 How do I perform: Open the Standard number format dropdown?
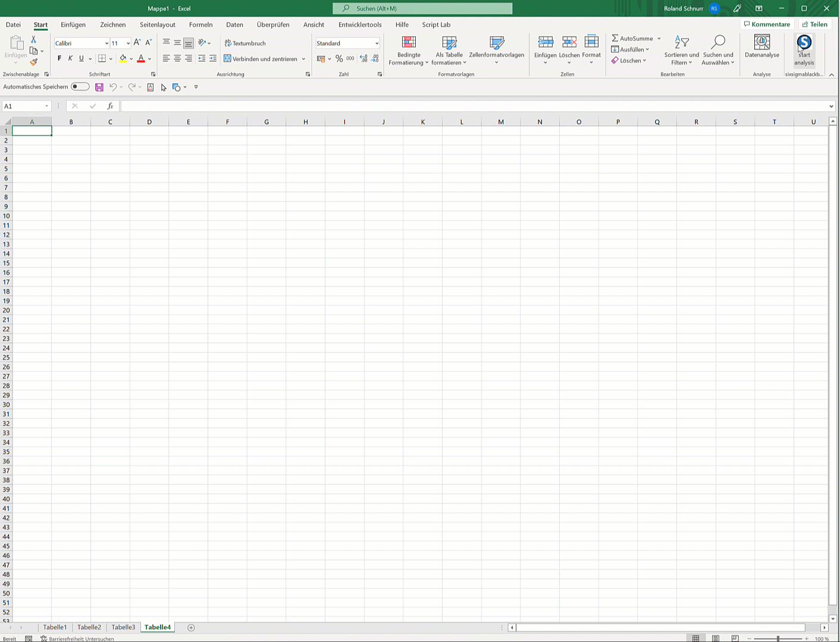click(376, 43)
